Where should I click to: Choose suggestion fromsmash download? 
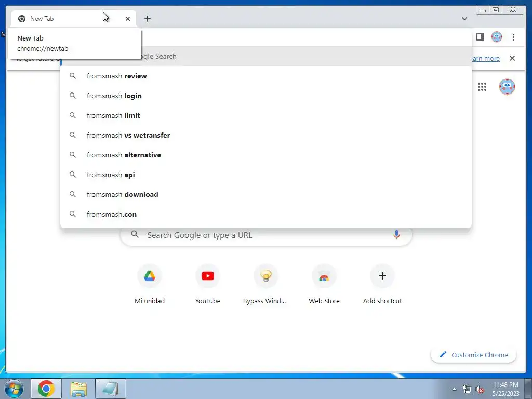265,194
